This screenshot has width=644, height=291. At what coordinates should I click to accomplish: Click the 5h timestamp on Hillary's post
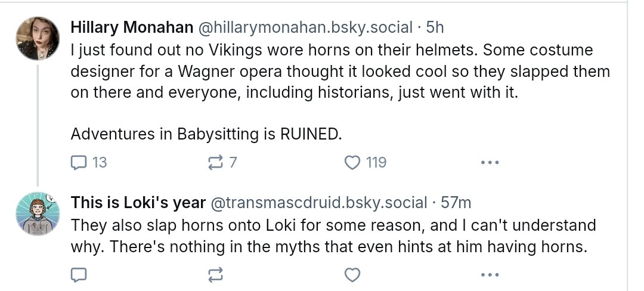[x=434, y=27]
